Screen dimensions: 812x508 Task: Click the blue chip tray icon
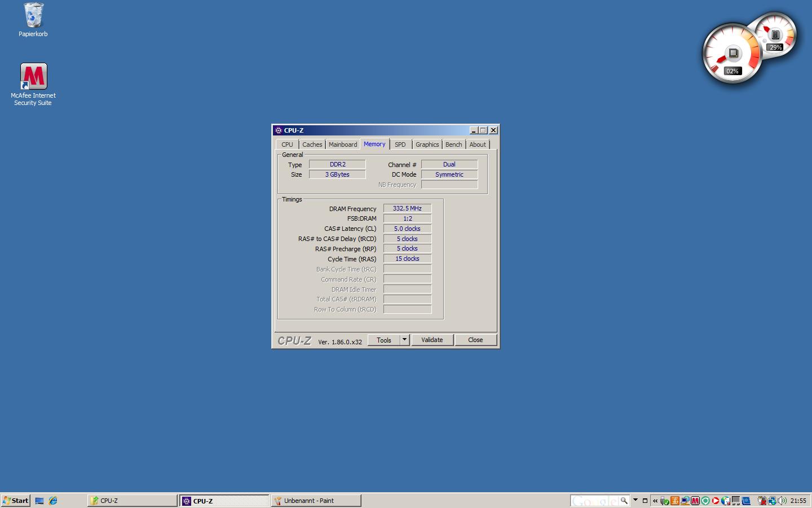pyautogui.click(x=746, y=501)
